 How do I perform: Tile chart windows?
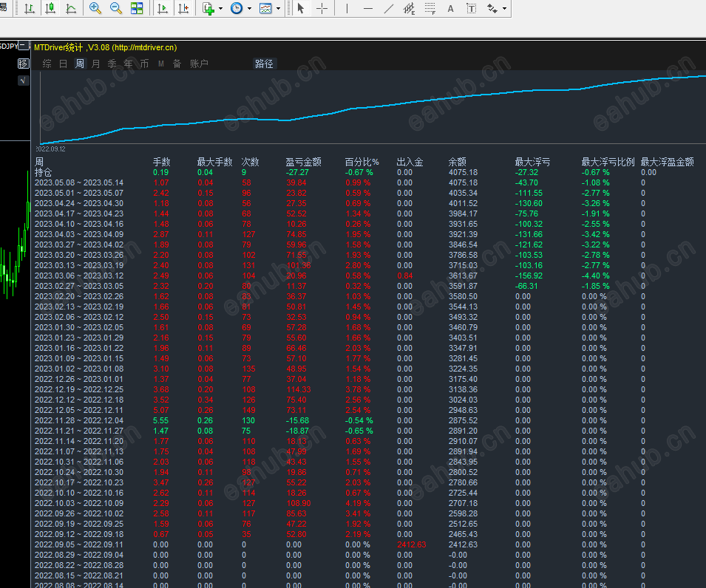pos(137,9)
